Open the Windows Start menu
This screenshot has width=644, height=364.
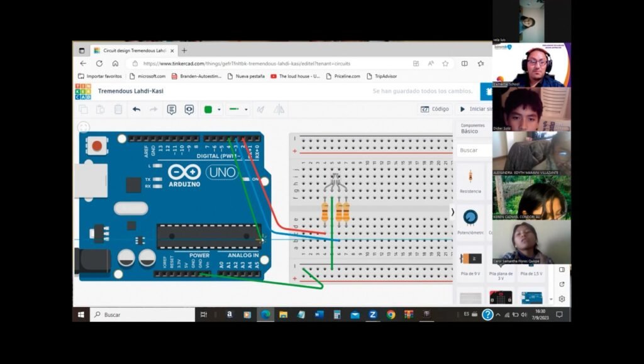81,315
